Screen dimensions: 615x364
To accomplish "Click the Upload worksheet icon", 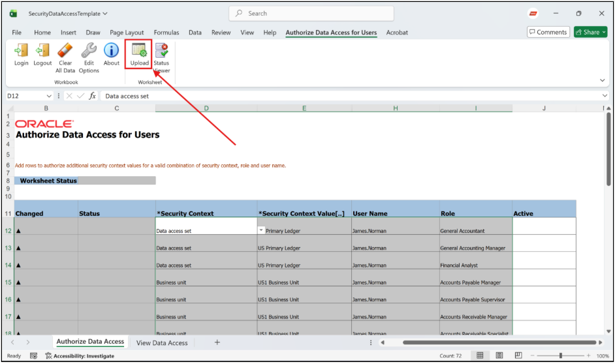I will click(139, 50).
